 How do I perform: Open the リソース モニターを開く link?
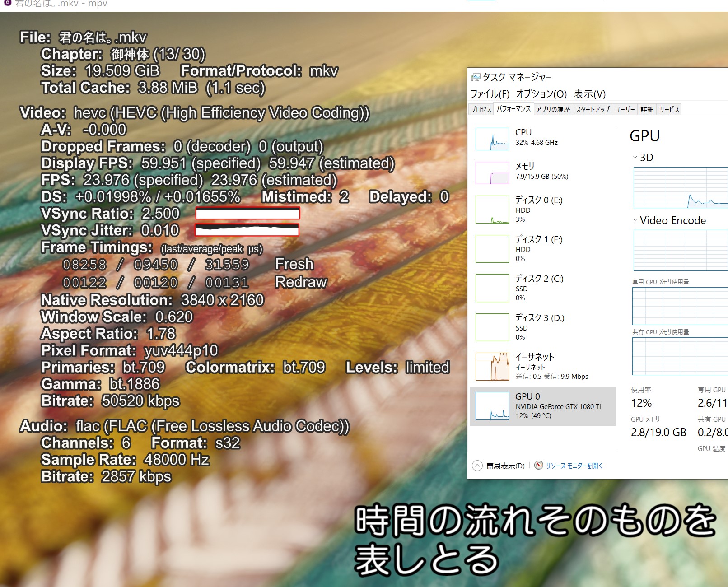click(574, 466)
